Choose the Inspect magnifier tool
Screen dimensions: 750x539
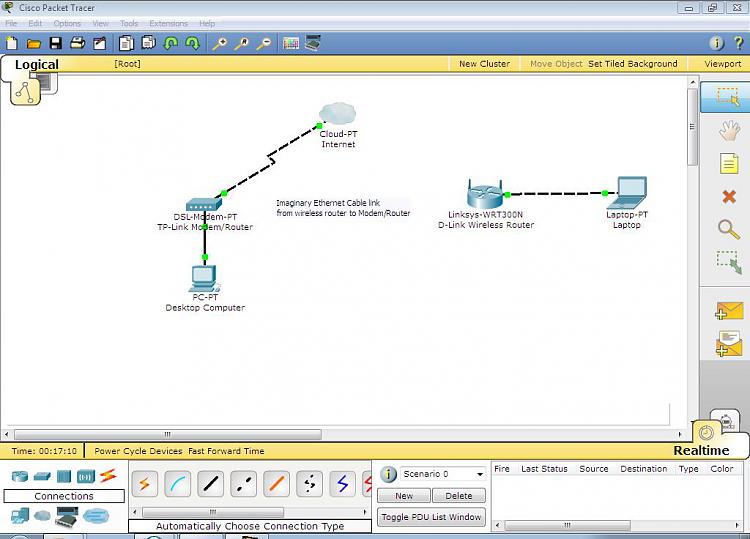tap(728, 229)
